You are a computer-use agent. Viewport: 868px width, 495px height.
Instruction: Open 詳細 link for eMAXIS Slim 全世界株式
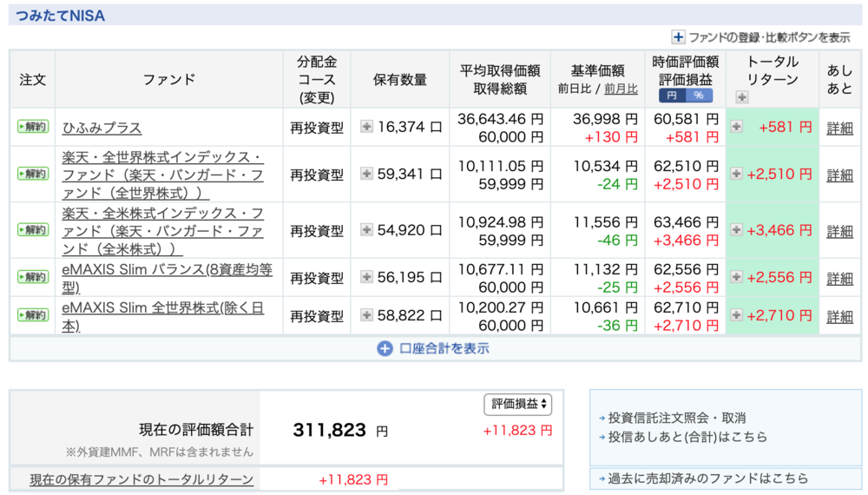point(839,316)
